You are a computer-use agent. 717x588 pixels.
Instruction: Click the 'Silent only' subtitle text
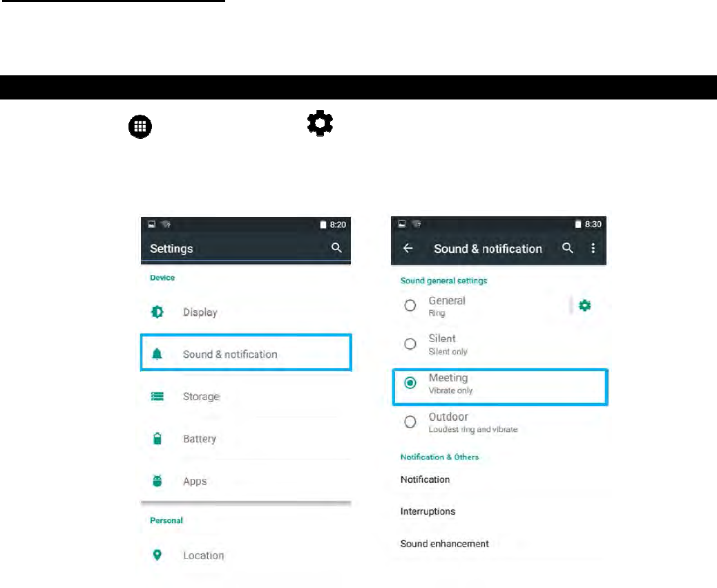[x=448, y=352]
